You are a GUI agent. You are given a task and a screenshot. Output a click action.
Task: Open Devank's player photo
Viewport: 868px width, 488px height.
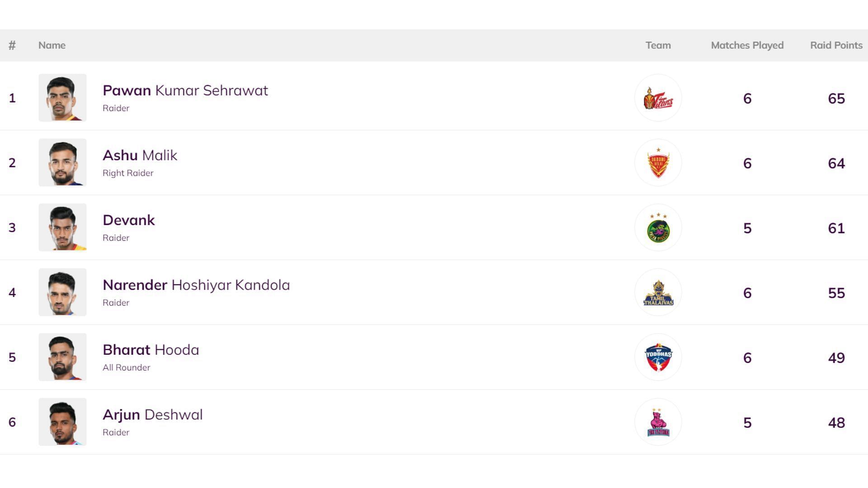click(x=62, y=227)
